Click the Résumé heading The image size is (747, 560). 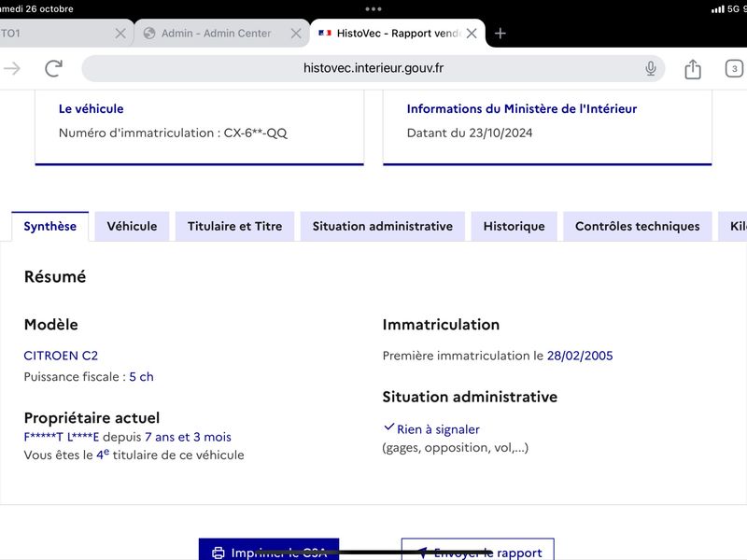[x=55, y=276]
